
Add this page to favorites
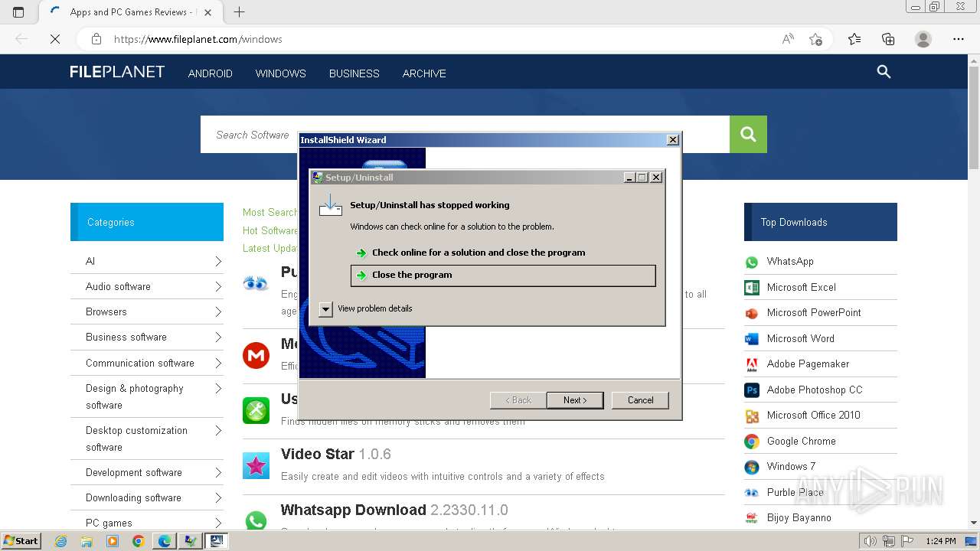[x=815, y=39]
